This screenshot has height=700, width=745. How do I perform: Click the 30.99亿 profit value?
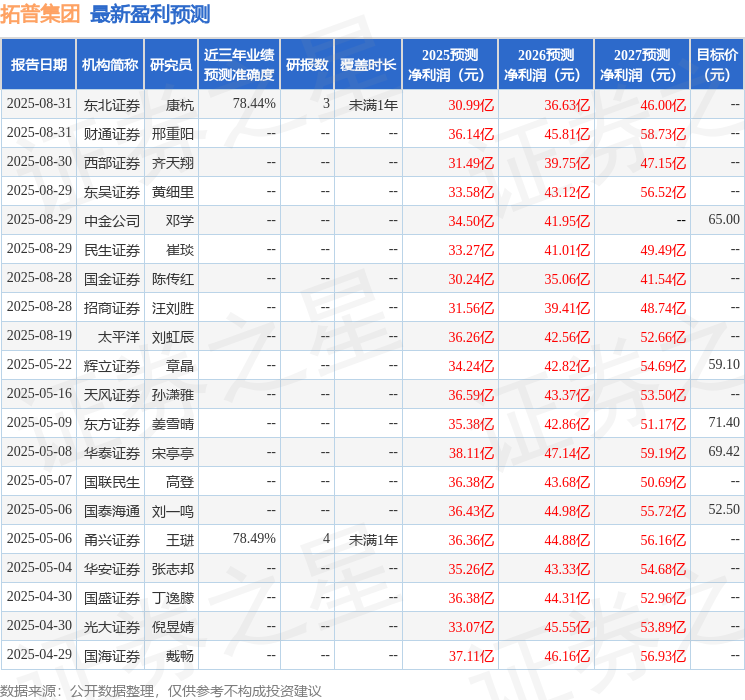(x=471, y=105)
